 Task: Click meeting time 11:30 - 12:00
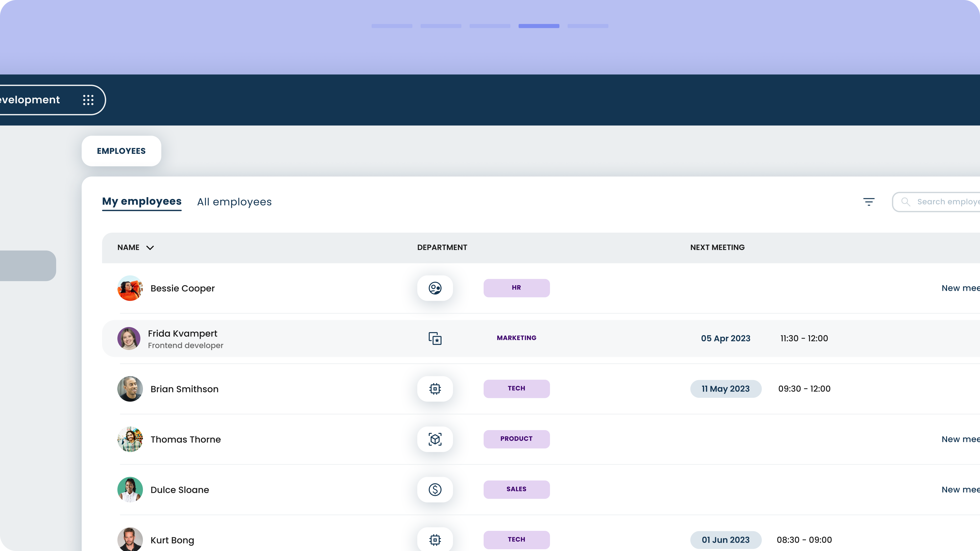(804, 339)
